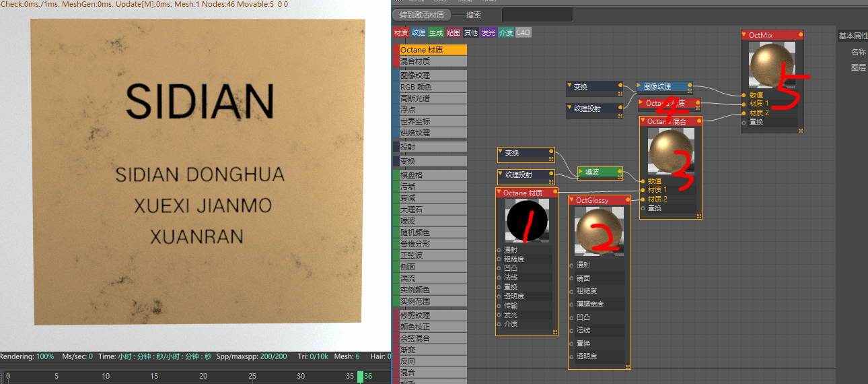Click the 数值 input port on Octane 混合
Image resolution: width=868 pixels, height=384 pixels.
point(642,181)
